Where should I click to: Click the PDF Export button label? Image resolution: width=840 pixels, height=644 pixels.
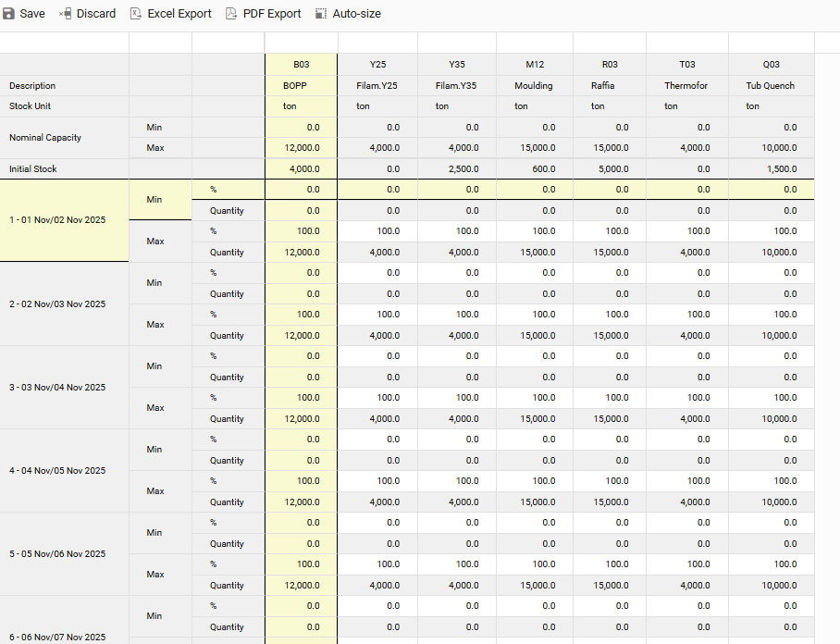272,13
